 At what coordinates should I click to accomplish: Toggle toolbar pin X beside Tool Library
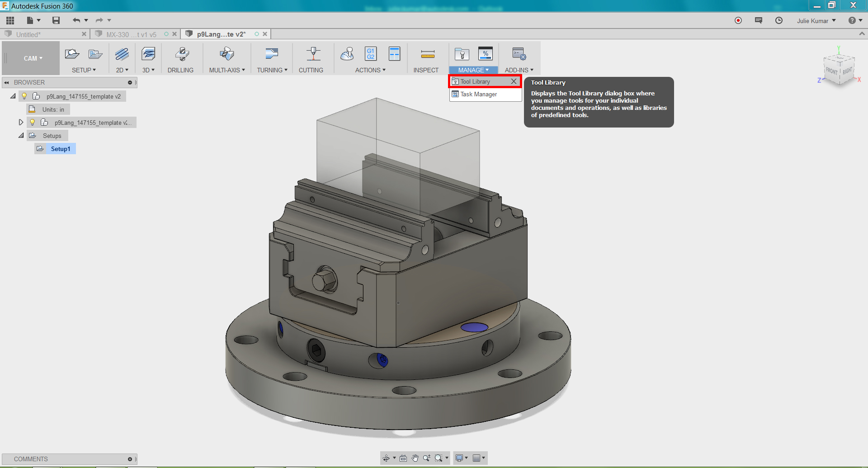(x=514, y=81)
